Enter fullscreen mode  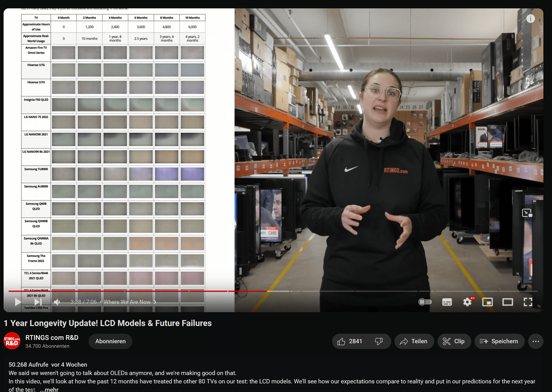[x=528, y=302]
